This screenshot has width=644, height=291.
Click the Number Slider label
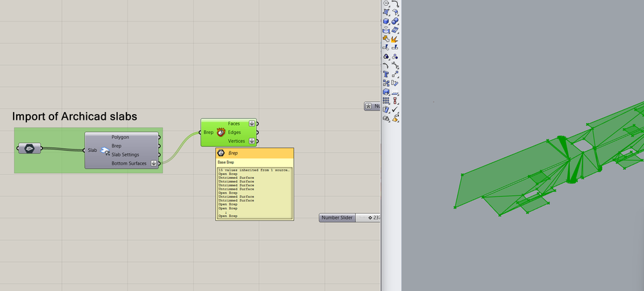coord(337,218)
